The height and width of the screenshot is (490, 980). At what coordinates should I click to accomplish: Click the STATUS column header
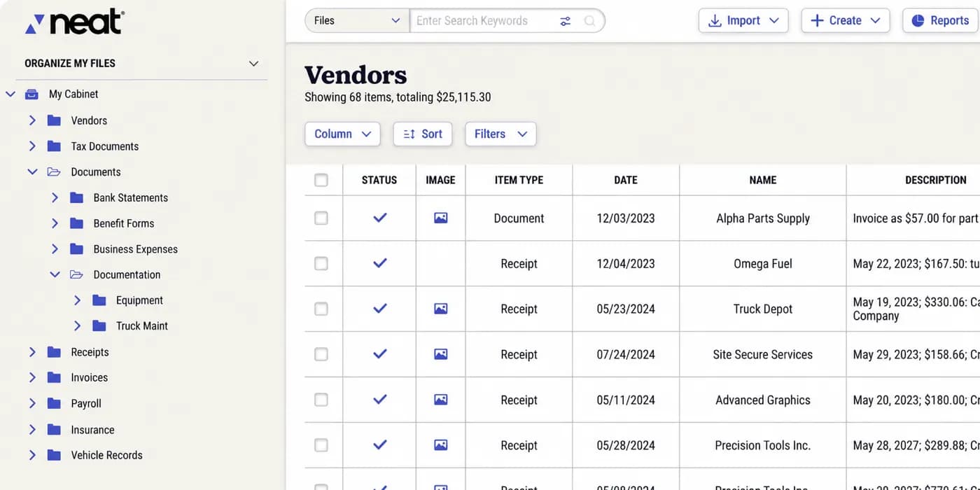[x=379, y=180]
